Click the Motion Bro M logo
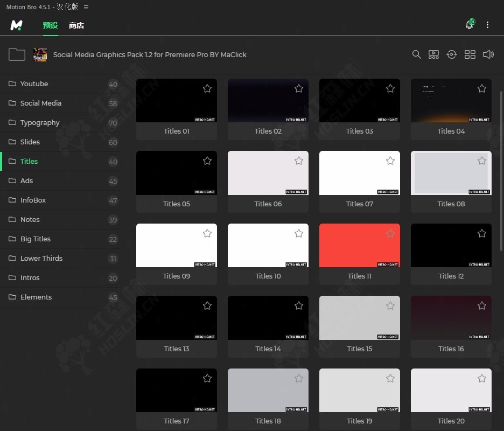This screenshot has width=504, height=431. [17, 25]
